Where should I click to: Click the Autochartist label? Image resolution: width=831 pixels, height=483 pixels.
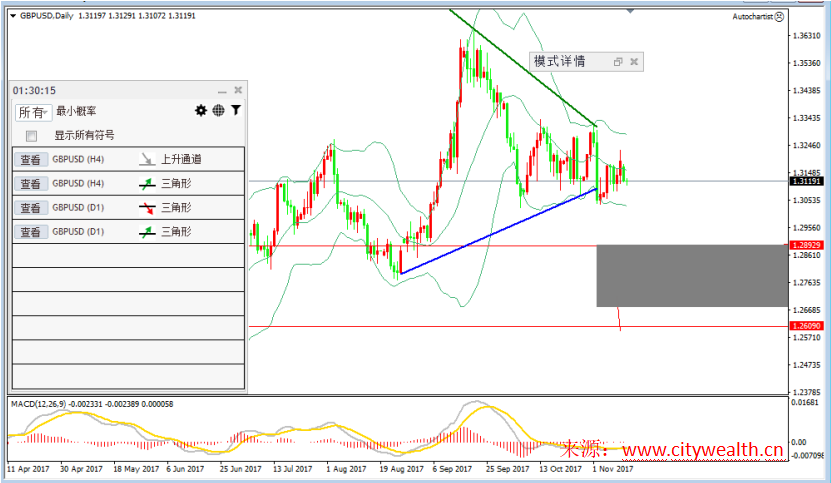(x=753, y=16)
